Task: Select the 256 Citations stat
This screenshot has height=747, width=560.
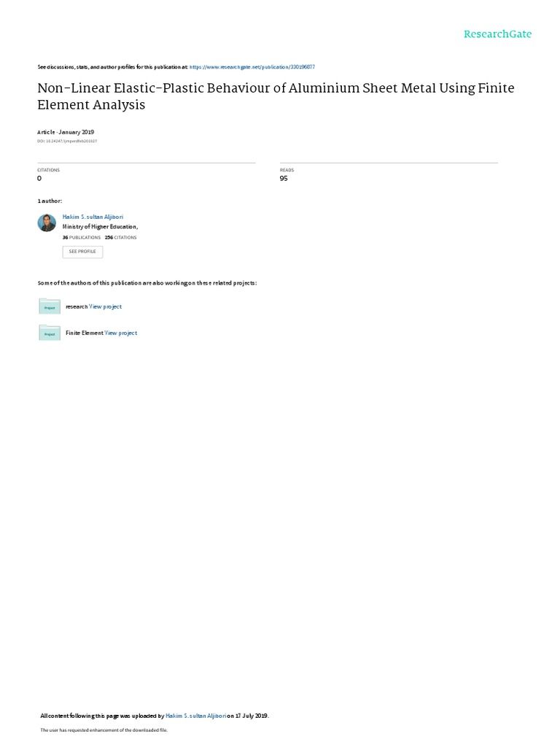Action: [x=120, y=237]
